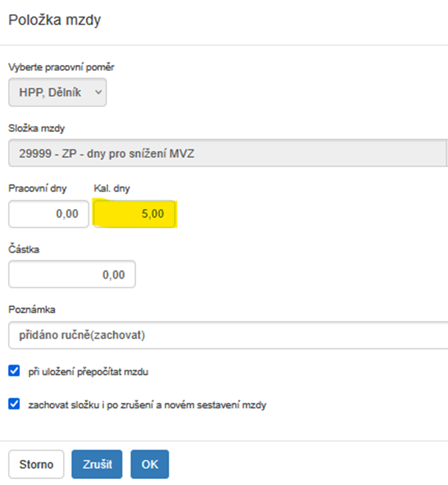Click the 'Pracovní dny' label
Viewport: 448px width, 485px height.
coord(38,188)
